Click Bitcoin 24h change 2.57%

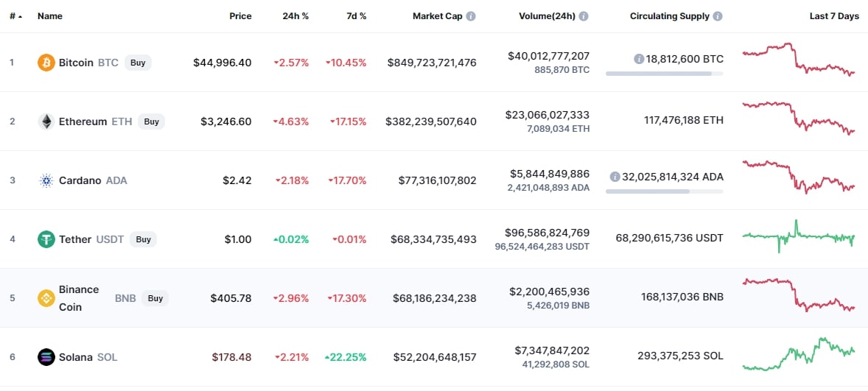[x=291, y=63]
